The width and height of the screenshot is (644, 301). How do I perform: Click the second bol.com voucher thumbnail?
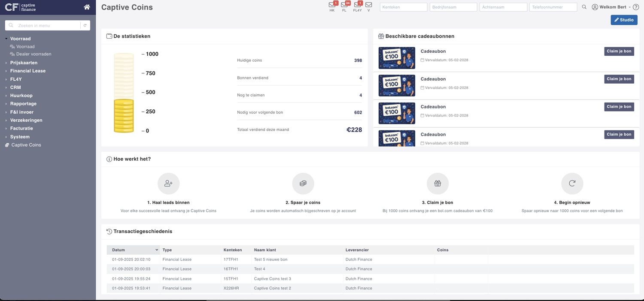pyautogui.click(x=397, y=85)
